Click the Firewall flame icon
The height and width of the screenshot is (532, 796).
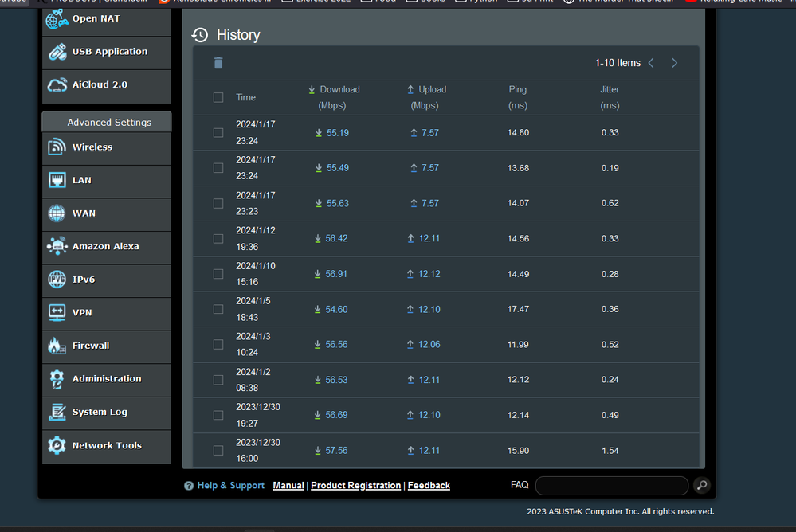point(57,346)
